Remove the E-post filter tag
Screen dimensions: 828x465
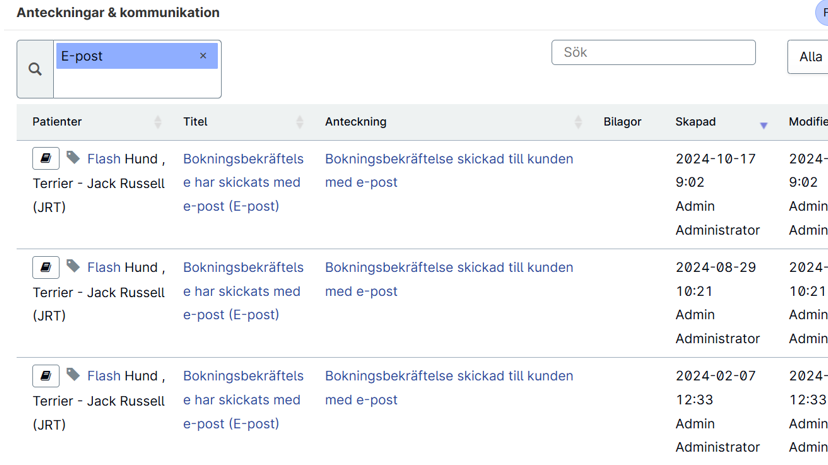203,56
